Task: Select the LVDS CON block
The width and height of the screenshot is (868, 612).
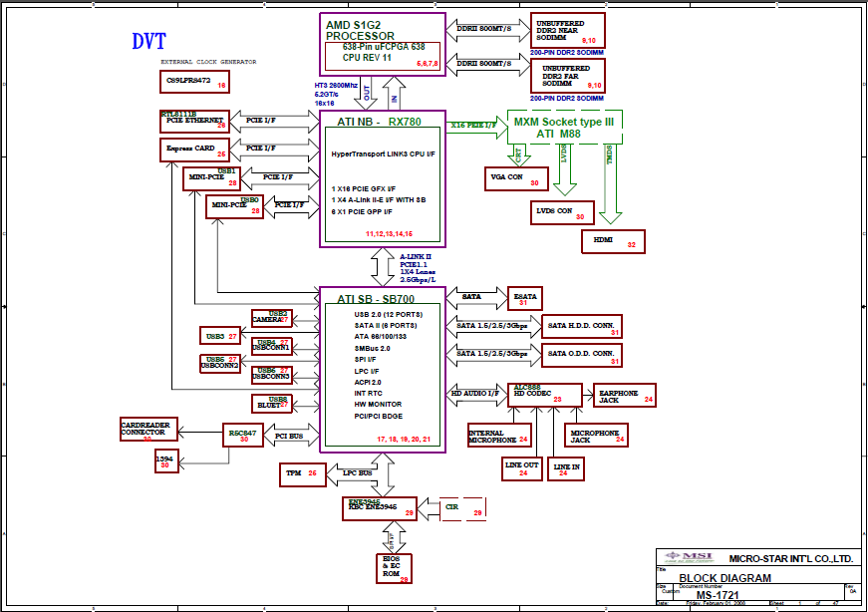Action: 562,212
